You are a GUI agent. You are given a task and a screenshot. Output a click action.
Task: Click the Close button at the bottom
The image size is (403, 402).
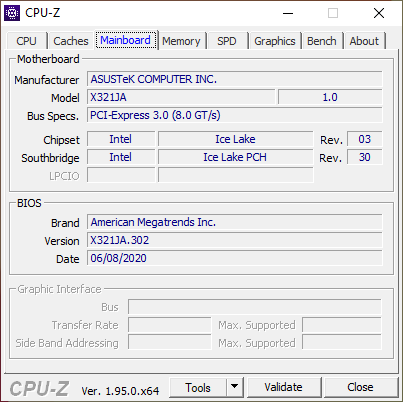[x=360, y=387]
